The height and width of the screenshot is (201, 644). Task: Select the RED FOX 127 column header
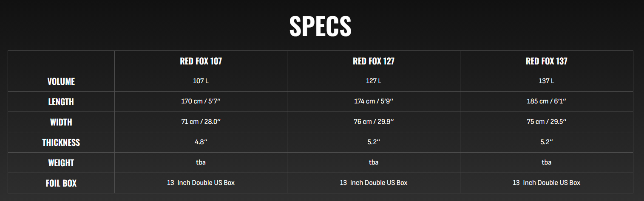373,61
